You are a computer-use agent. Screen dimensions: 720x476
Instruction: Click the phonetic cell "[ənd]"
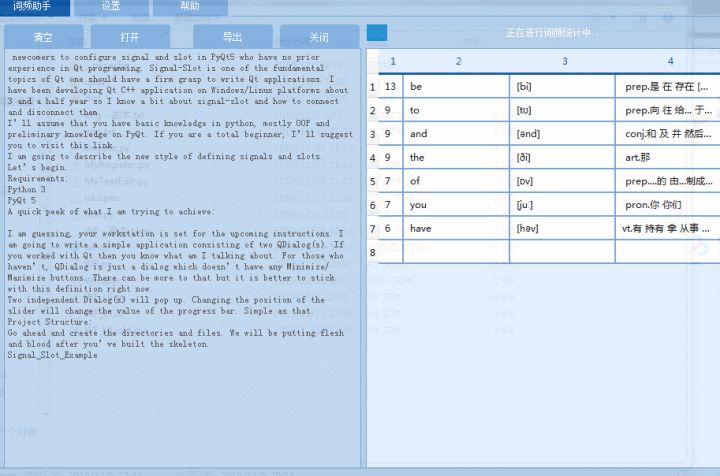coord(562,134)
